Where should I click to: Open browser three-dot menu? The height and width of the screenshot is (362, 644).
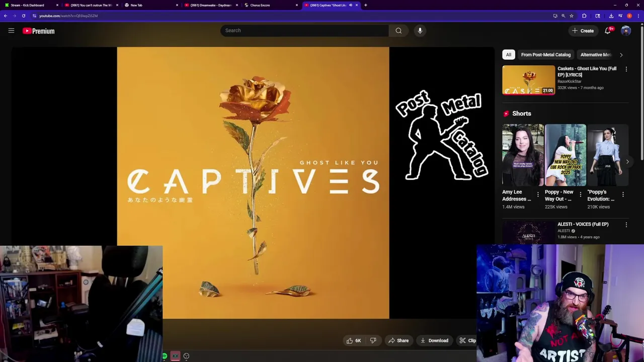(x=638, y=16)
